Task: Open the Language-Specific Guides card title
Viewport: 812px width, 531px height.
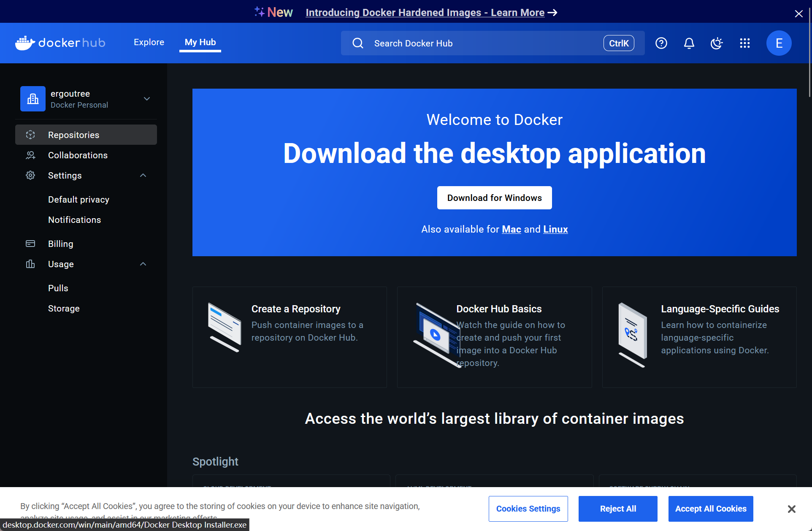Action: coord(720,309)
